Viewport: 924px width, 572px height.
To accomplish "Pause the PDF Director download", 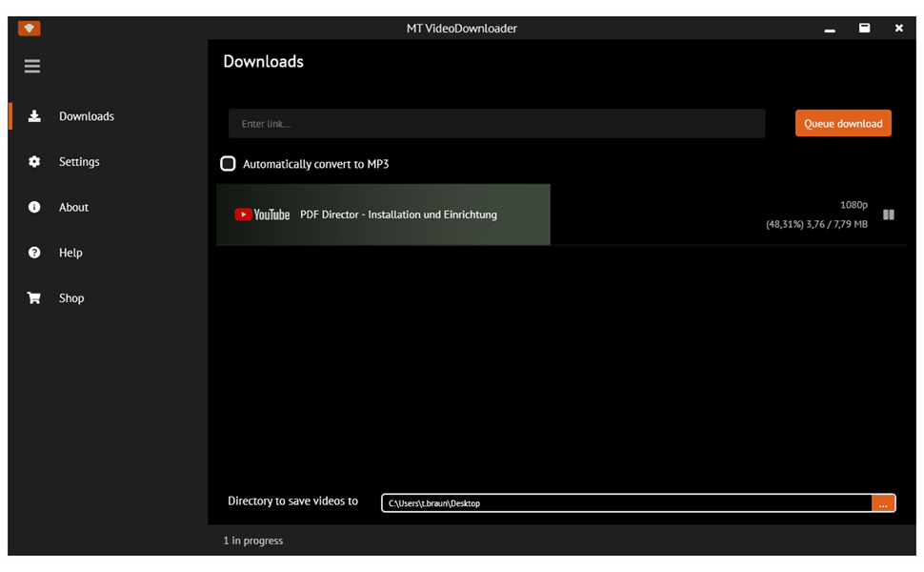I will click(x=888, y=214).
